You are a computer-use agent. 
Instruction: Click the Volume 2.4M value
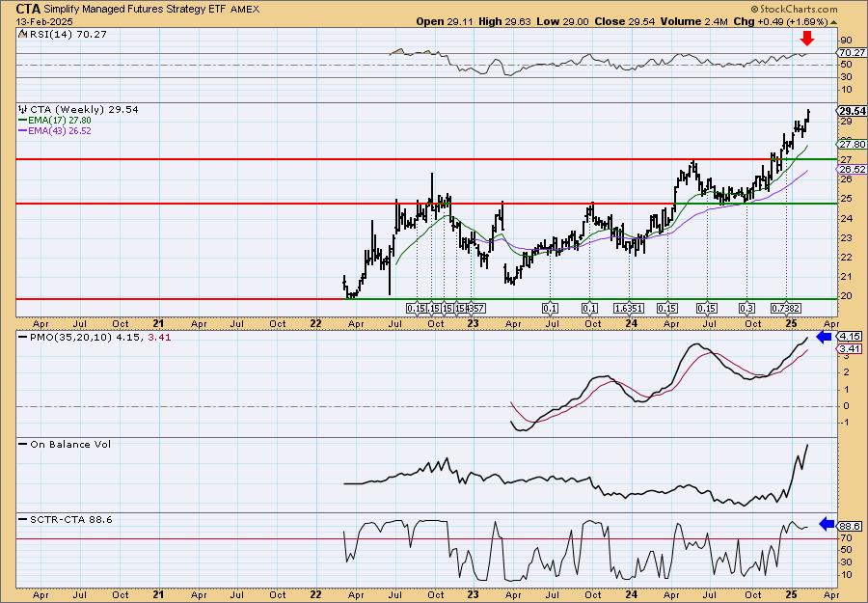pos(693,21)
